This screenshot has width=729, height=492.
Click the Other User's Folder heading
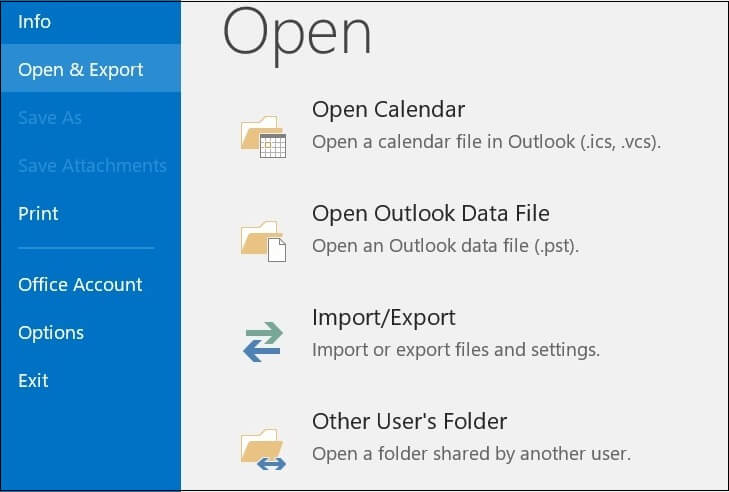tap(409, 422)
